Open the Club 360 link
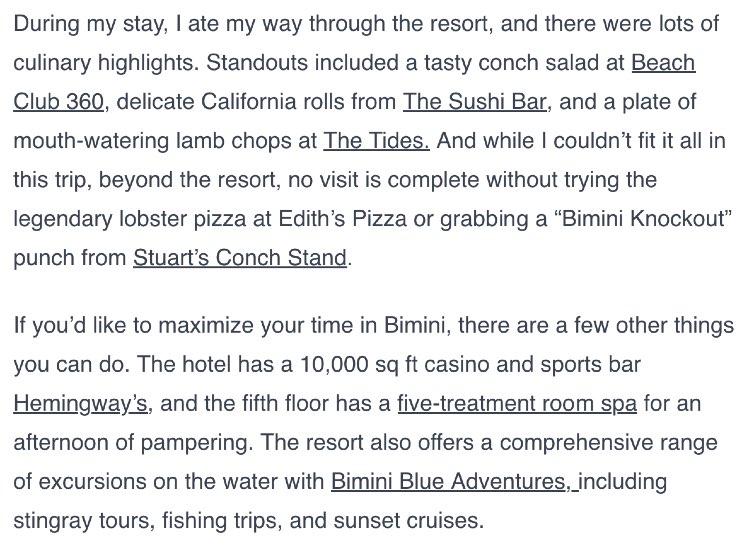The image size is (754, 548). click(x=58, y=102)
